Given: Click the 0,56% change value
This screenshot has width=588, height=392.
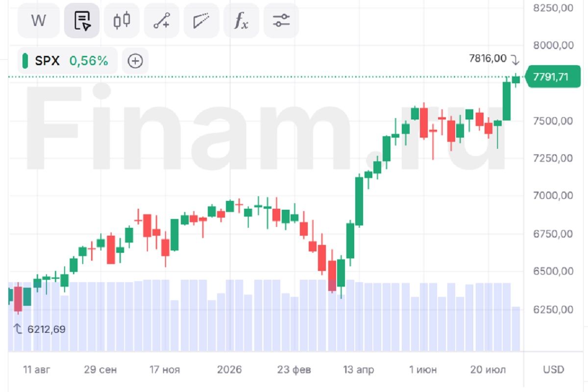Looking at the screenshot, I should (x=88, y=61).
